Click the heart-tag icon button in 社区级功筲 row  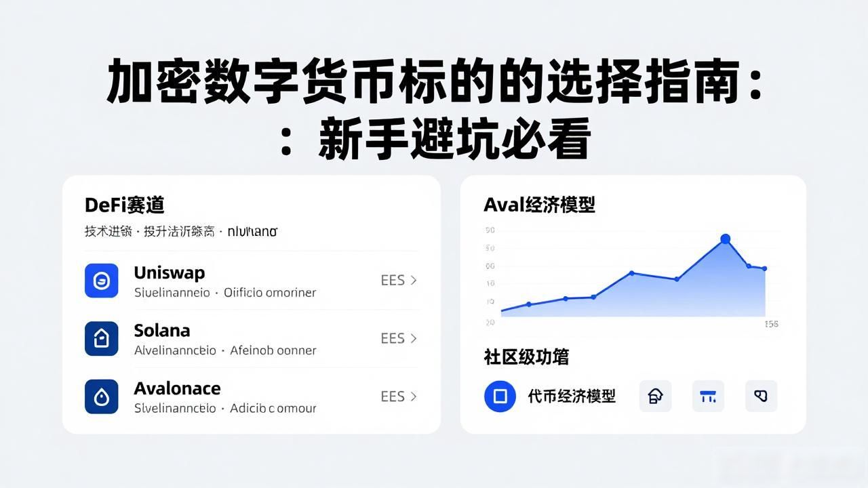[x=761, y=396]
